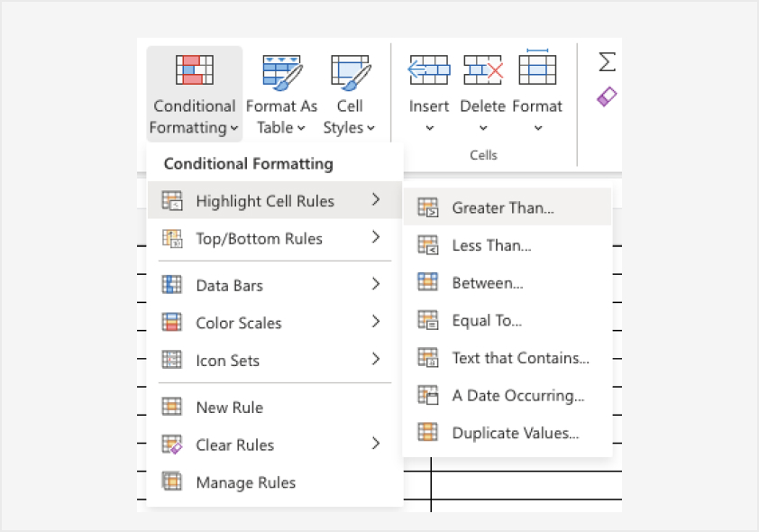Choose the Clear Rules menu label

(x=234, y=445)
